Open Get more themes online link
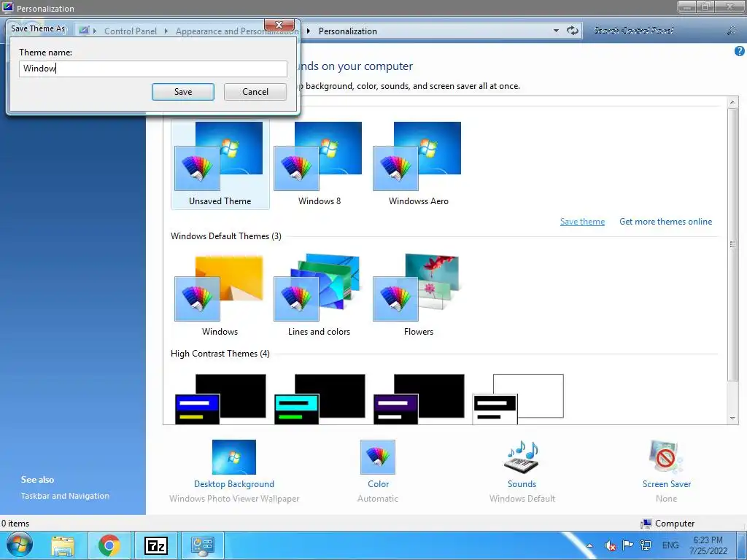The width and height of the screenshot is (747, 560). pyautogui.click(x=665, y=222)
